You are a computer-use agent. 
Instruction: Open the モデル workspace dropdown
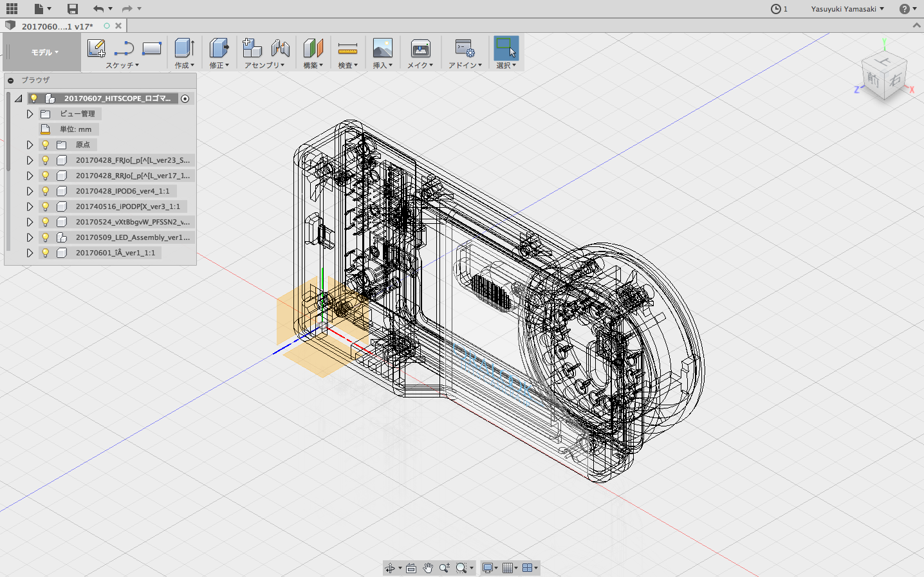(44, 53)
